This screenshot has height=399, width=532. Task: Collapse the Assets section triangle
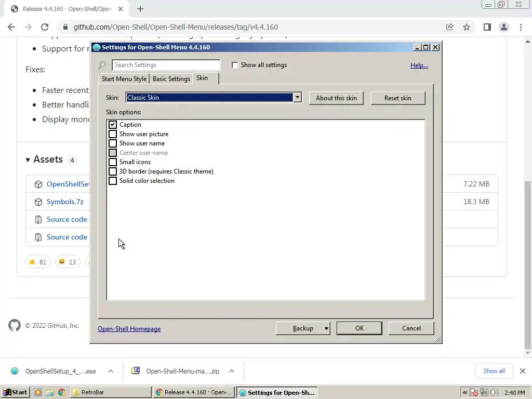28,160
